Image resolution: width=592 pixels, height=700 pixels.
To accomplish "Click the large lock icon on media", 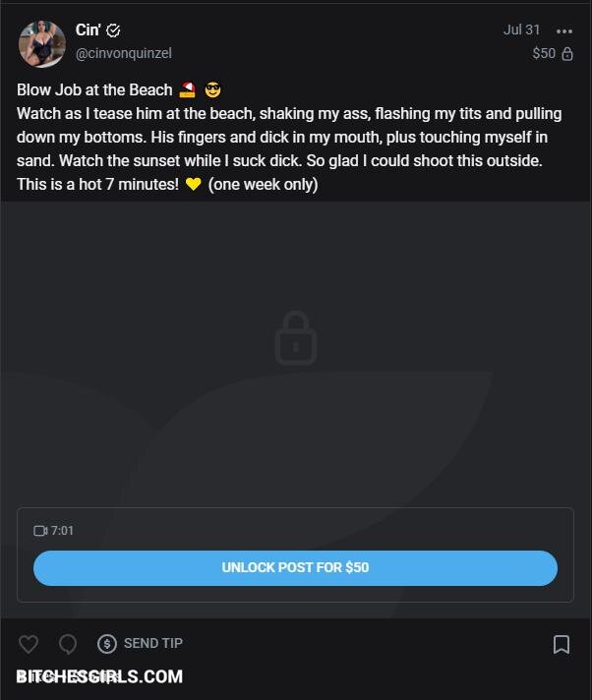I will (295, 338).
